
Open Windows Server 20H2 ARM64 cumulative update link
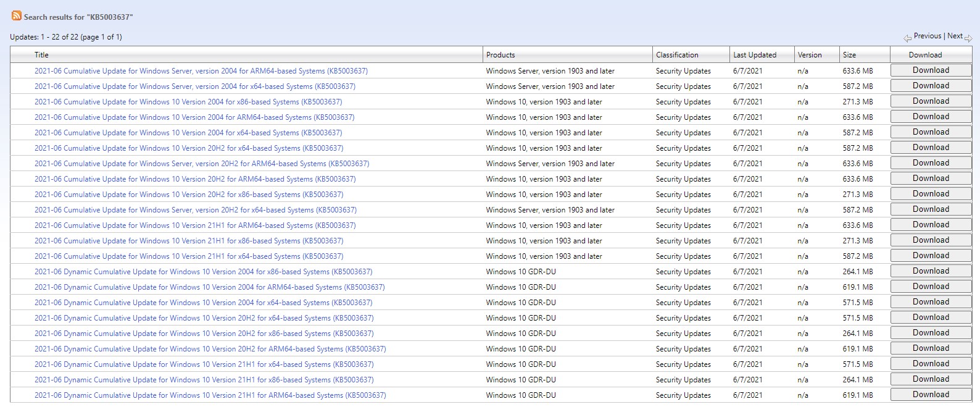coord(202,164)
